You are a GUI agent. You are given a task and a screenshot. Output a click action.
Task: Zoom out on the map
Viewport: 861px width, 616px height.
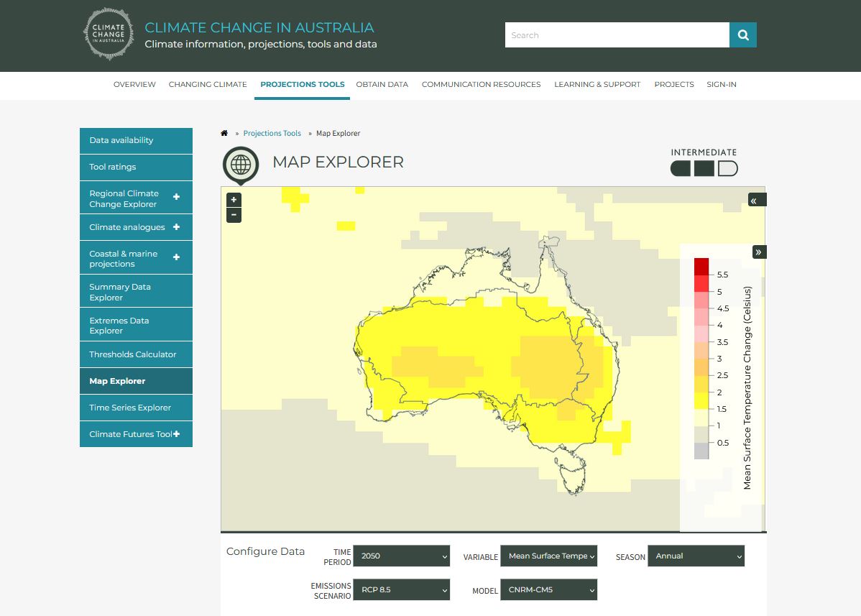(x=234, y=216)
